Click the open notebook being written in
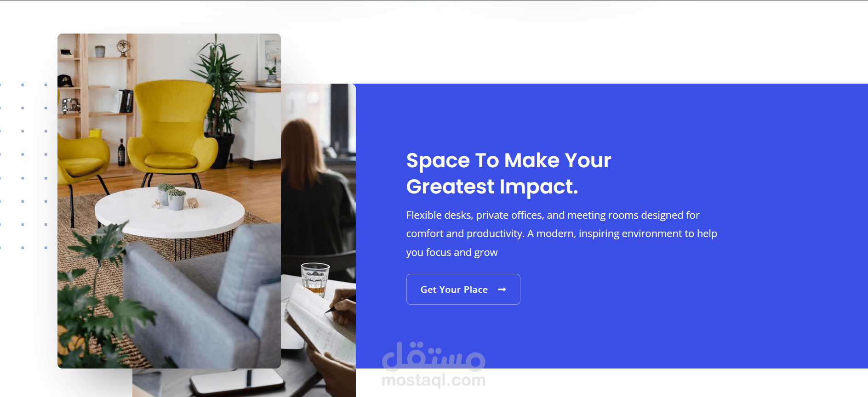 (320, 322)
